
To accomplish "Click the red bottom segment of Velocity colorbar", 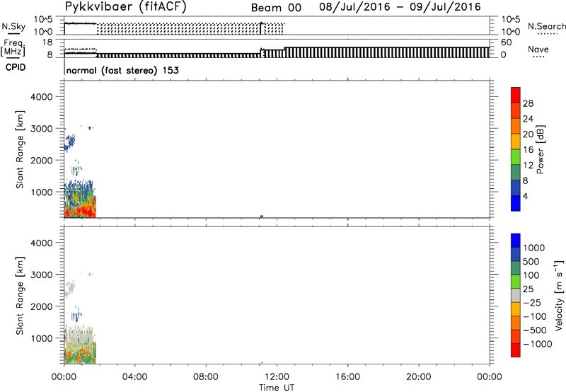I will point(516,350).
